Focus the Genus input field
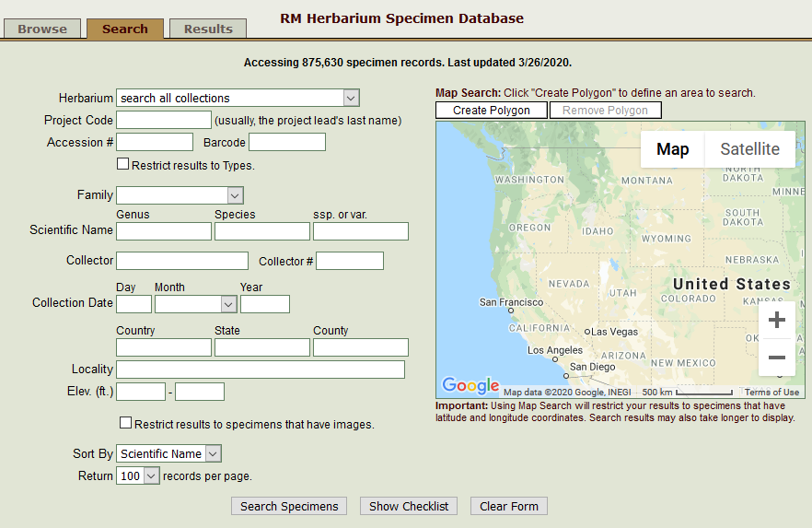Viewport: 812px width, 528px height. [x=164, y=231]
